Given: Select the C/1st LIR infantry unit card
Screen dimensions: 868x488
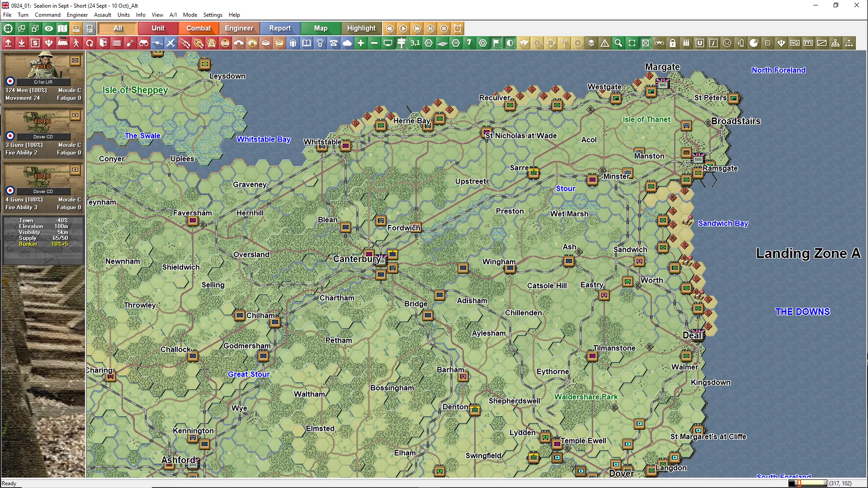Looking at the screenshot, I should [x=43, y=77].
